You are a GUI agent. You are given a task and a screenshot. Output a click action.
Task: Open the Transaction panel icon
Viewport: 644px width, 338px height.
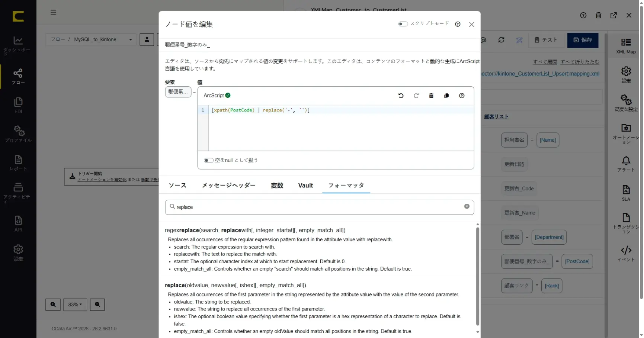pyautogui.click(x=626, y=223)
